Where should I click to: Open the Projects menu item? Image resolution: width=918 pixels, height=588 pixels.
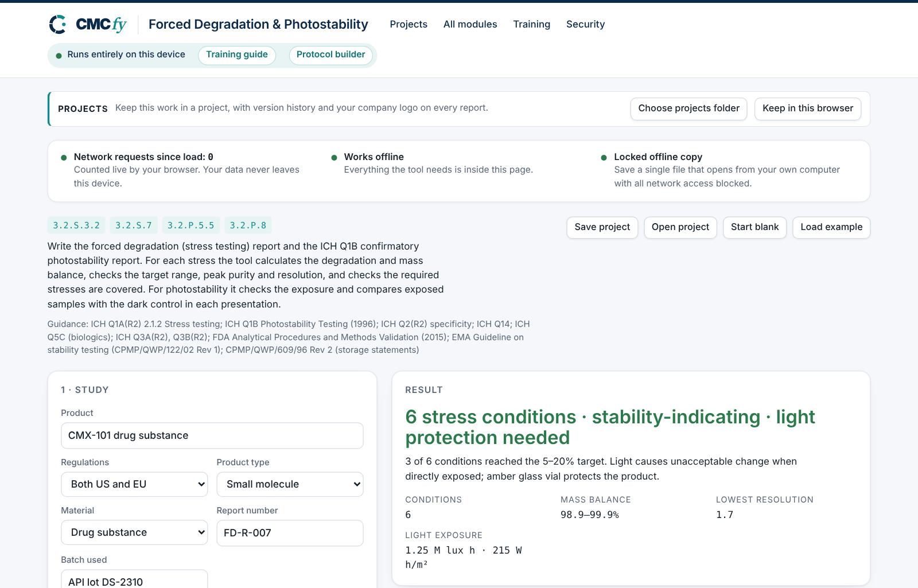click(409, 24)
